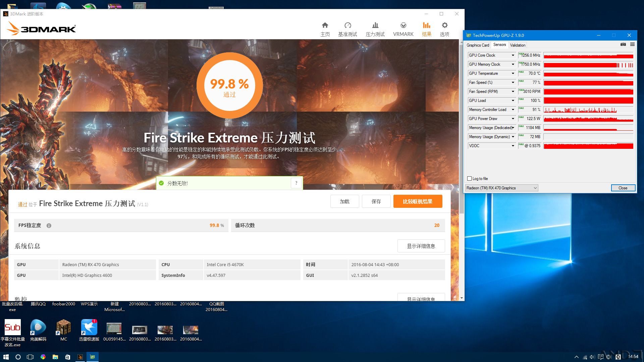Click the 保存 (save) button
The image size is (644, 362).
(x=376, y=201)
